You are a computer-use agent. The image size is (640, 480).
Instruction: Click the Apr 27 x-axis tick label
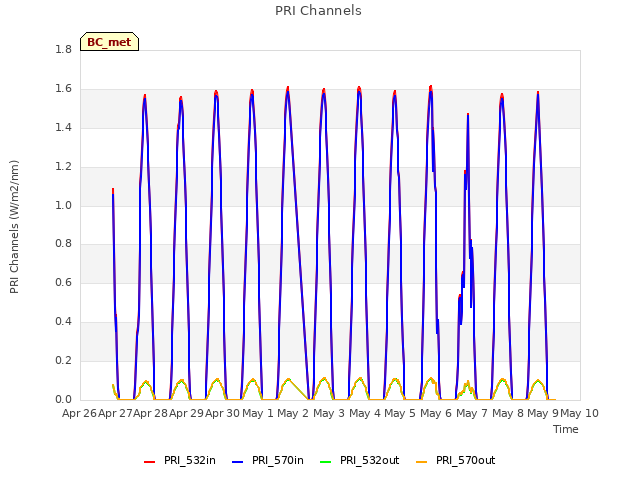[115, 413]
